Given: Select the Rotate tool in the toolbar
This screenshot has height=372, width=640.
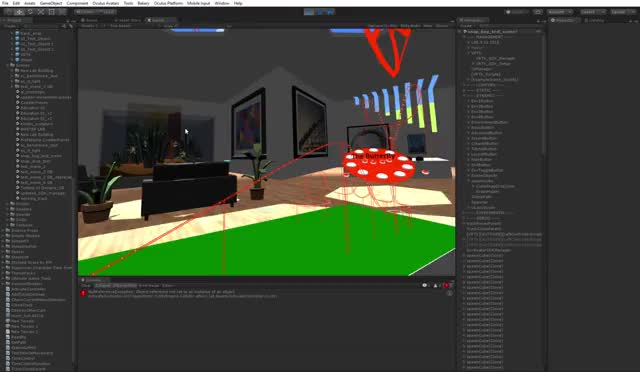Looking at the screenshot, I should 30,12.
